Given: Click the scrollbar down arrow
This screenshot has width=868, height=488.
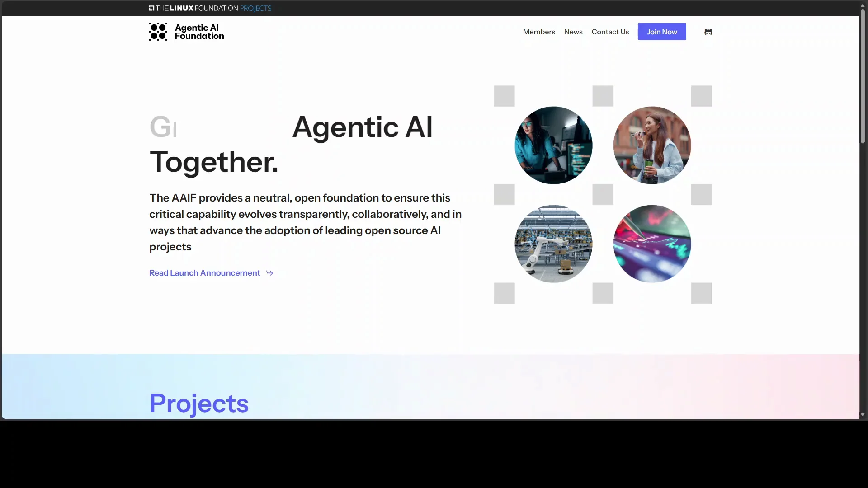Looking at the screenshot, I should pos(863,415).
